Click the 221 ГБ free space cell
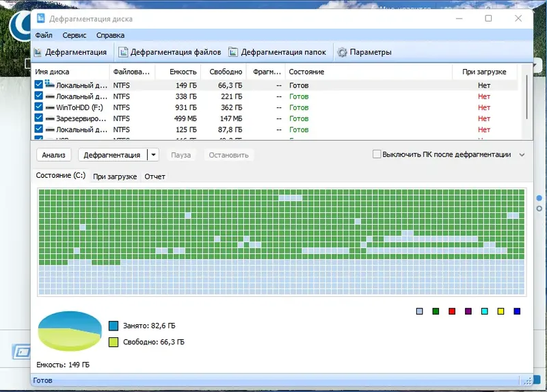The width and height of the screenshot is (547, 392). (231, 96)
